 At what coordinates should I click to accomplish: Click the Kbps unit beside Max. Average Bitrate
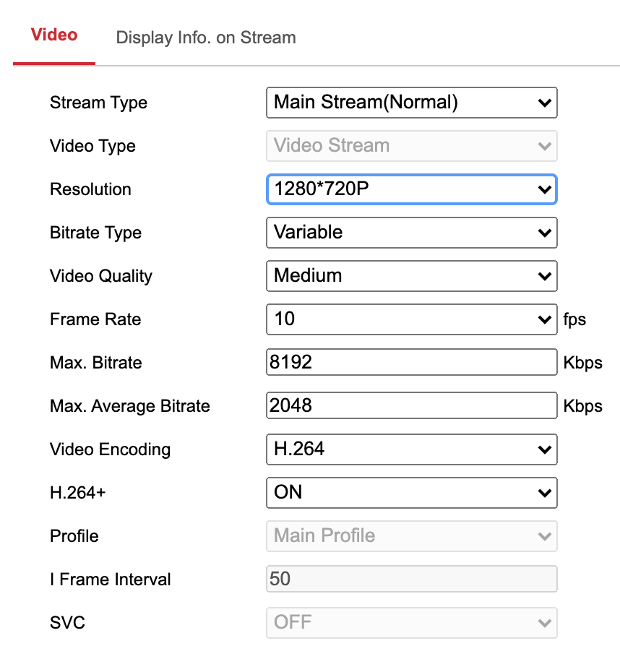click(x=582, y=406)
